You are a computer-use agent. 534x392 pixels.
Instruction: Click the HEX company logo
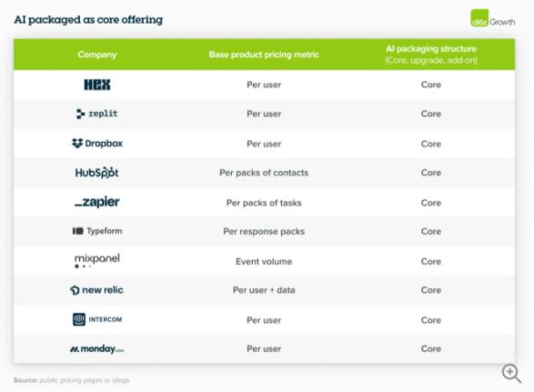(x=97, y=85)
